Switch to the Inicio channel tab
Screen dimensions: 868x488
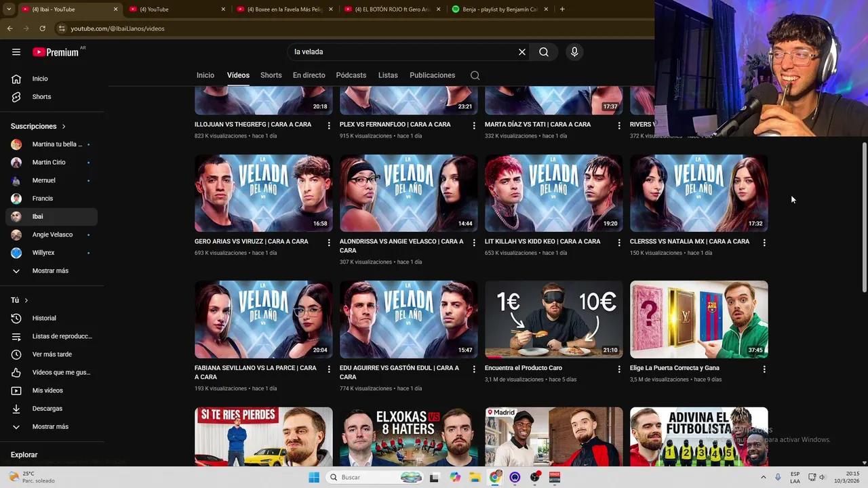[x=205, y=75]
